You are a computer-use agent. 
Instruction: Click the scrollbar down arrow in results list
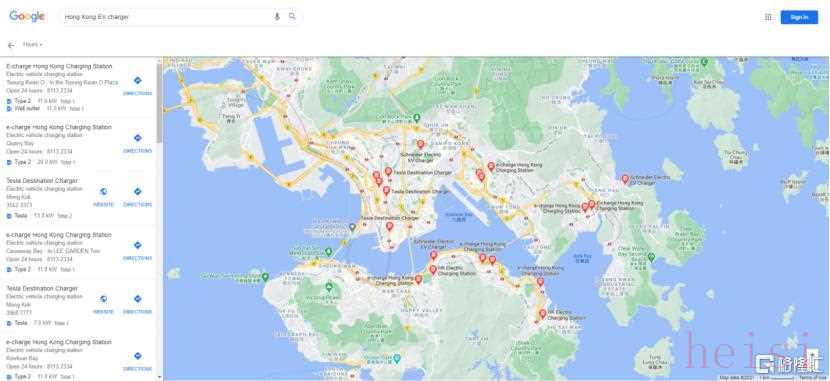coord(160,377)
